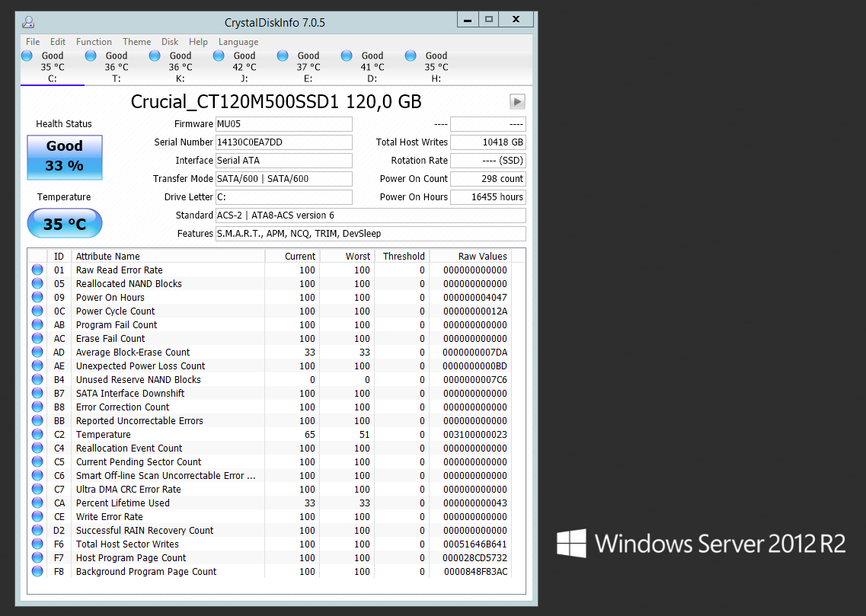Select the C: drive status orb
The image size is (866, 616).
click(x=27, y=56)
